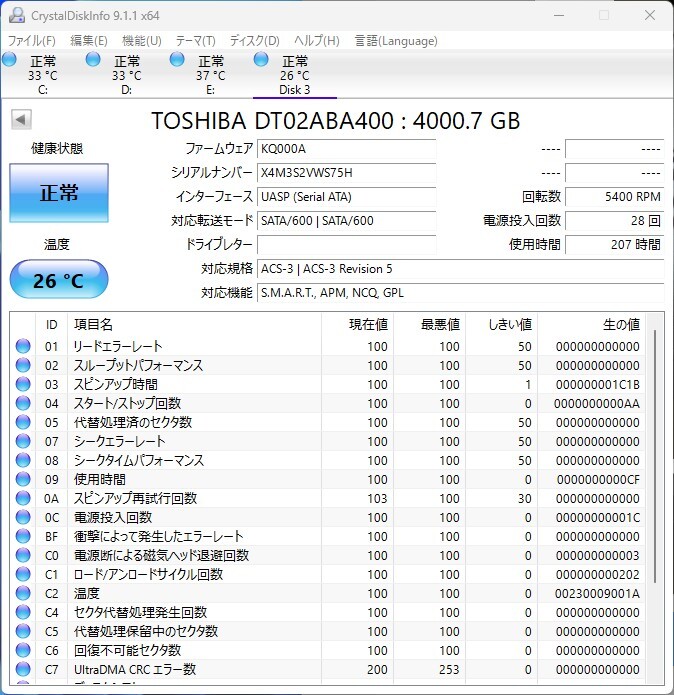Screen dimensions: 674x695
Task: Click raw value 000000001C1B in スピンアップ時間 row
Action: [598, 385]
